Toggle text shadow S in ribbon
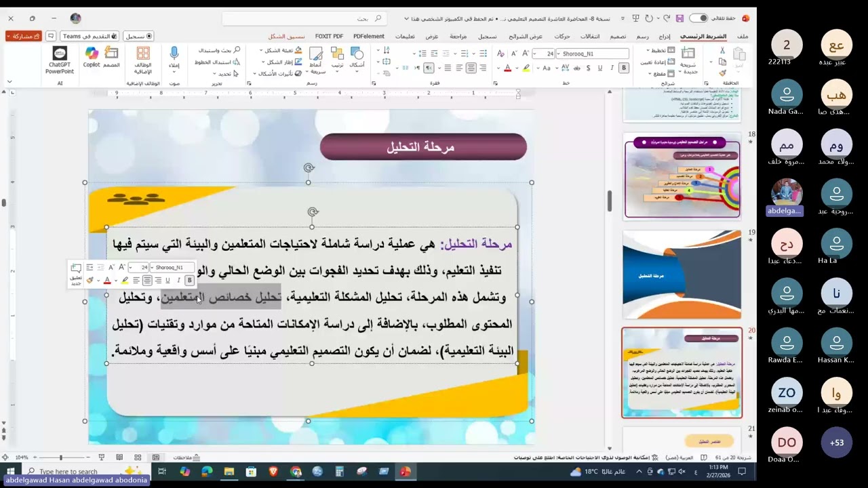The height and width of the screenshot is (488, 868). (588, 68)
